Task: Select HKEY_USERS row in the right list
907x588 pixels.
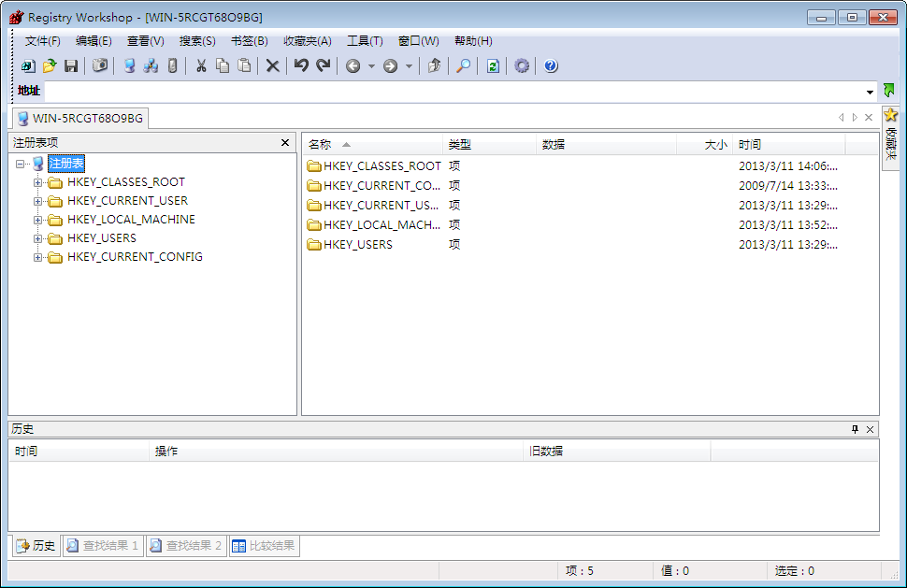Action: coord(590,245)
